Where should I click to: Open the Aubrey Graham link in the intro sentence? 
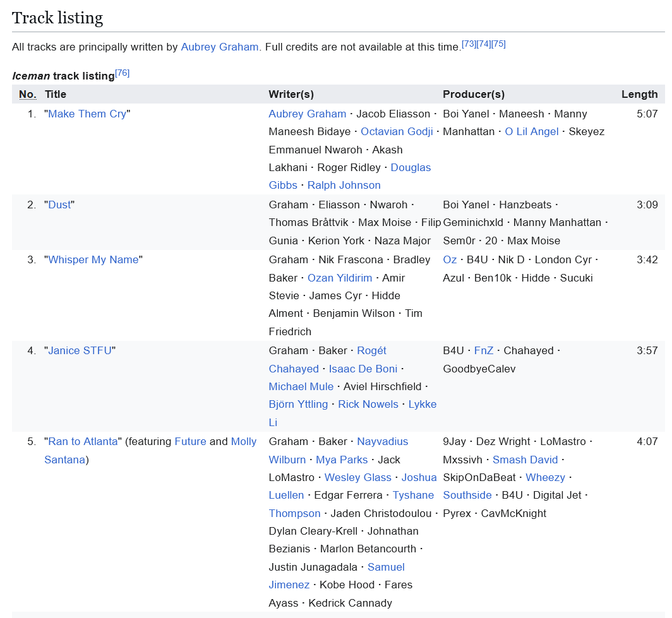(219, 47)
